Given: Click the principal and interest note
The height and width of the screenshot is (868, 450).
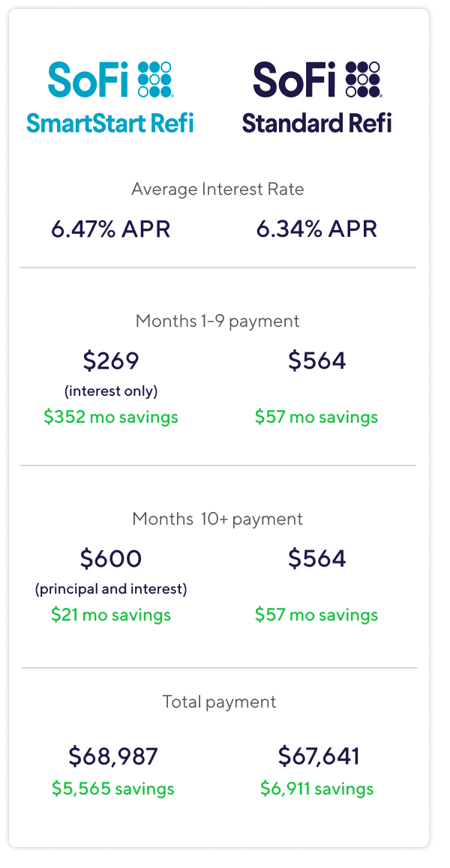Looking at the screenshot, I should pyautogui.click(x=111, y=589).
